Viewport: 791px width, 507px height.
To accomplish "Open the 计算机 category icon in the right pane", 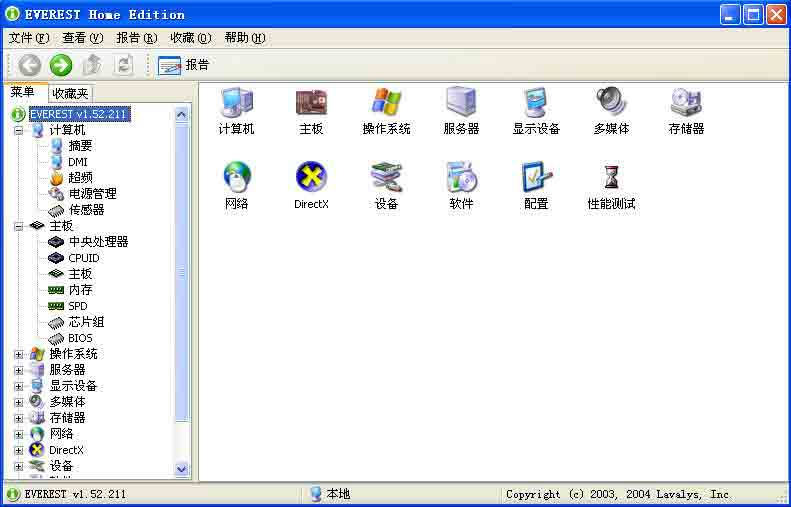I will (236, 111).
